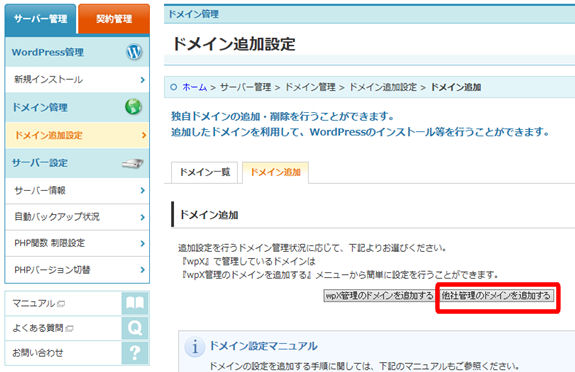Select ドメイン追加設定 in sidebar
This screenshot has width=575, height=372.
[x=77, y=135]
